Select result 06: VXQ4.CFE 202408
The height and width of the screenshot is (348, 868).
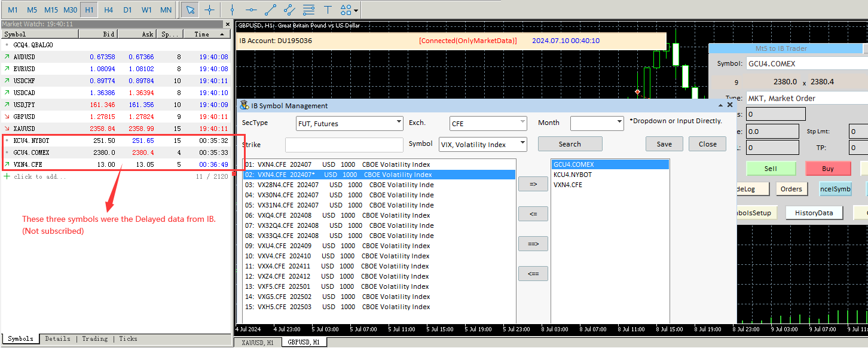pos(380,215)
